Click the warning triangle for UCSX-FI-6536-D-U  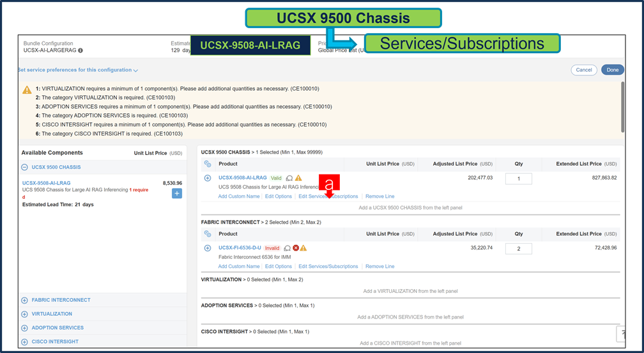(303, 247)
